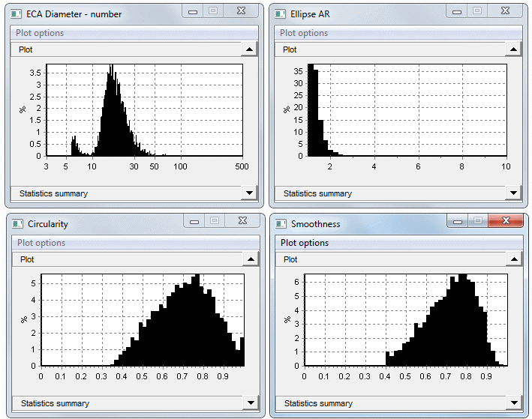Click the Smoothness window title icon
Image resolution: width=532 pixels, height=419 pixels.
[x=281, y=223]
